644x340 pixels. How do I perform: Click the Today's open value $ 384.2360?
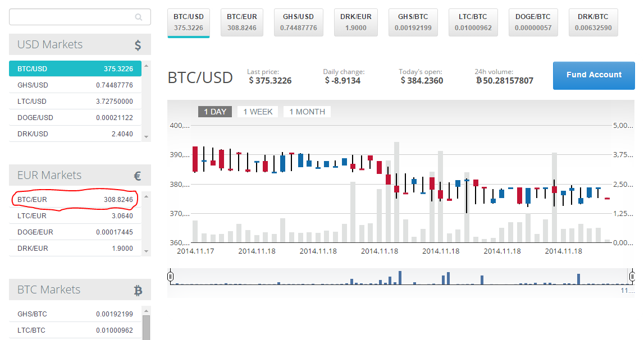click(422, 80)
